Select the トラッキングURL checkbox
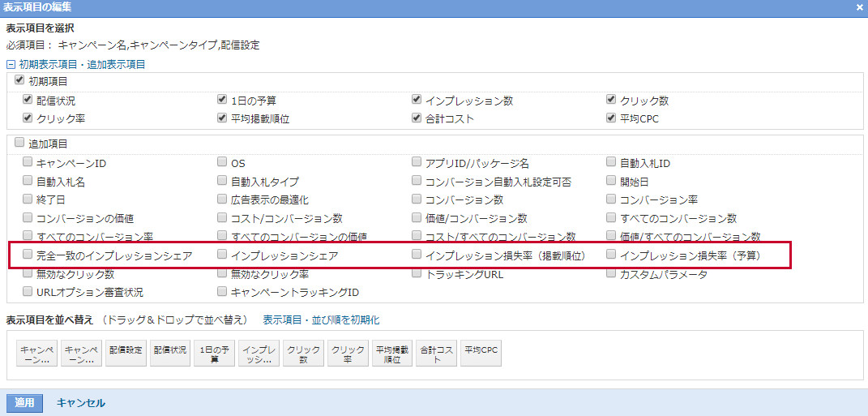The width and height of the screenshot is (868, 416). 417,274
